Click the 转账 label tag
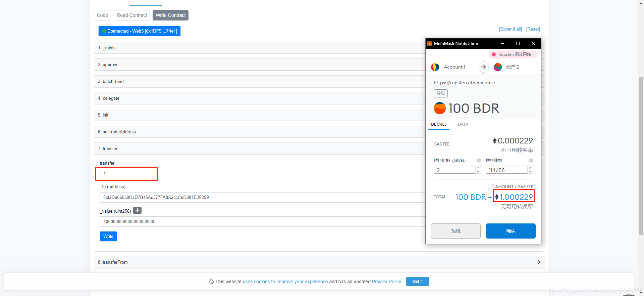The height and width of the screenshot is (296, 644). click(x=441, y=93)
